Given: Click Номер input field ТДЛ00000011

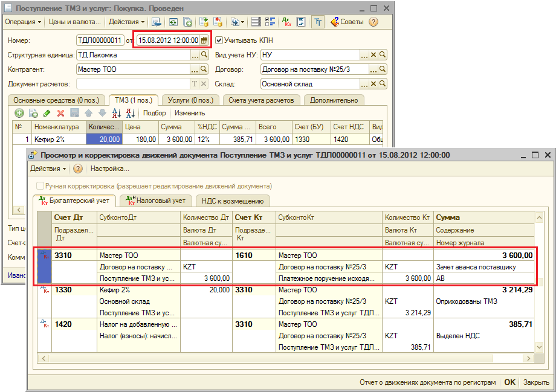Looking at the screenshot, I should point(100,40).
